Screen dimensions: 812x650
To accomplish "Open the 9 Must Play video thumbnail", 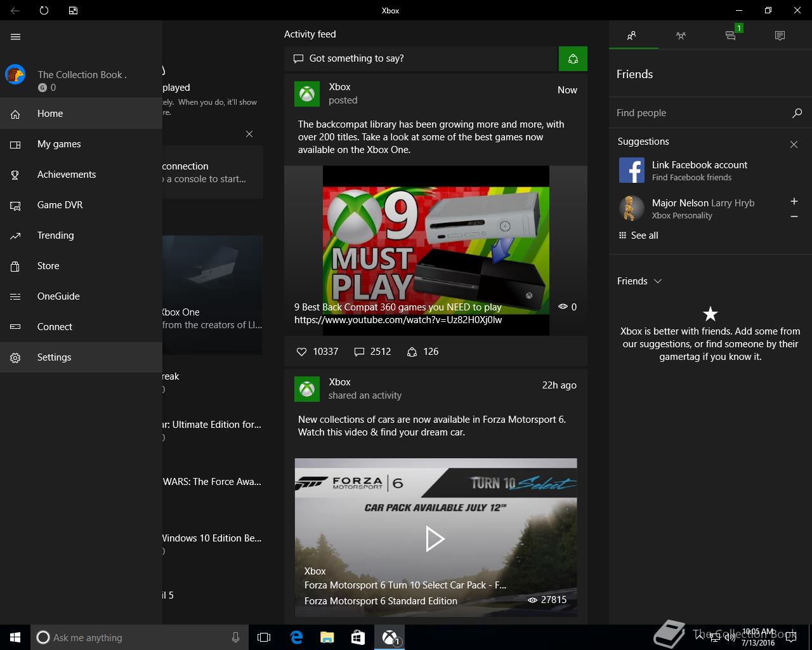I will [436, 250].
